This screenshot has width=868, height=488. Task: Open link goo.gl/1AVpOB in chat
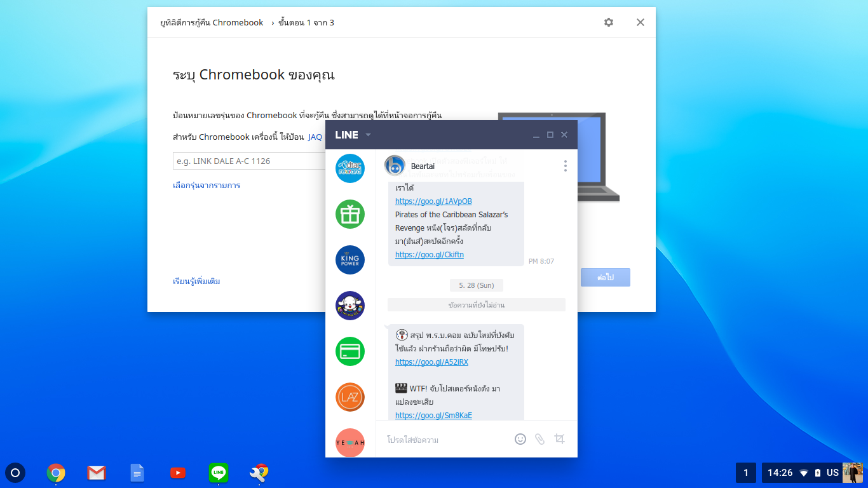tap(433, 201)
